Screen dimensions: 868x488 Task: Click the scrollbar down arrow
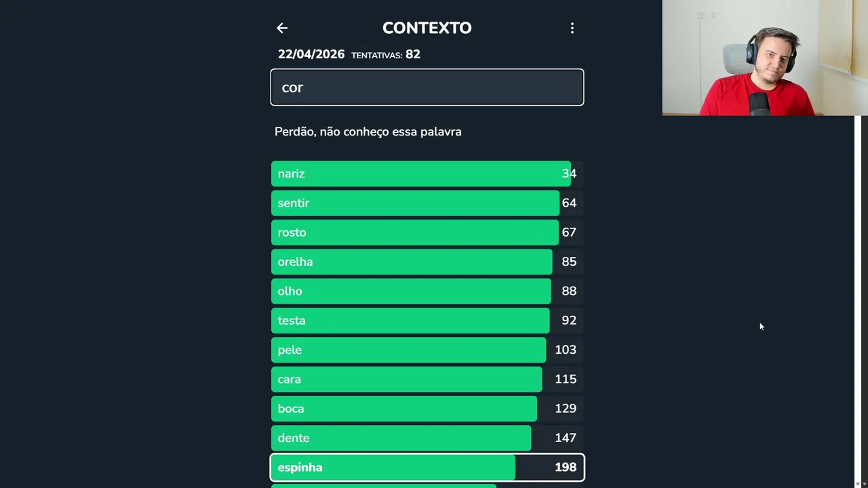(857, 483)
